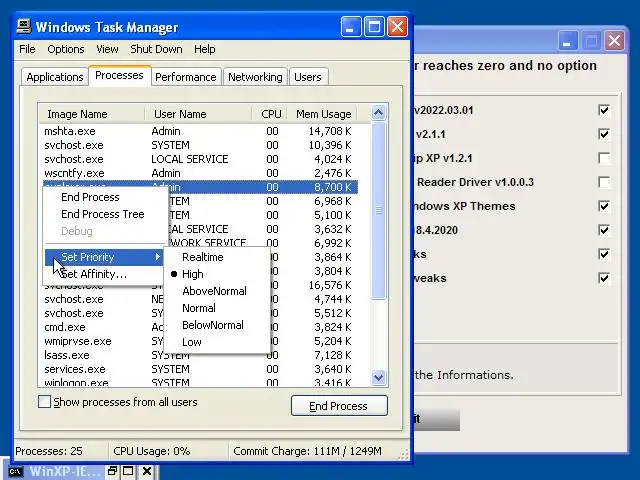Select the mshta.exe process row
640x480 pixels.
point(200,131)
